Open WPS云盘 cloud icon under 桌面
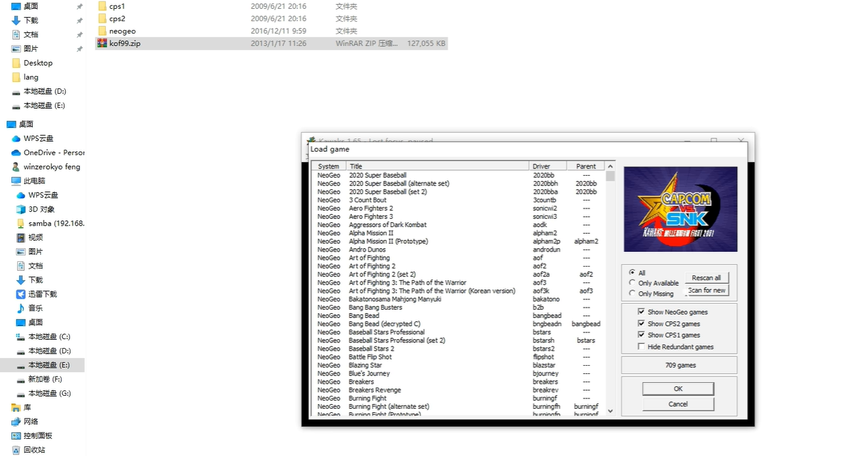 (x=16, y=139)
